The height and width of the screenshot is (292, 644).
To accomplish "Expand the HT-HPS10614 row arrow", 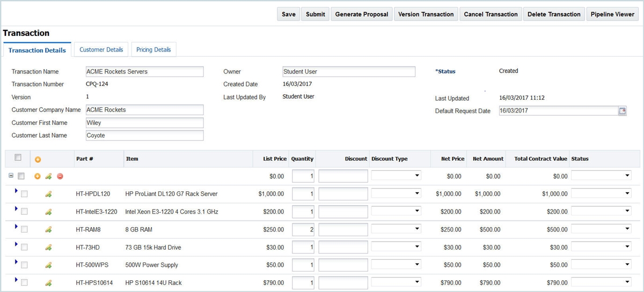I will [16, 279].
